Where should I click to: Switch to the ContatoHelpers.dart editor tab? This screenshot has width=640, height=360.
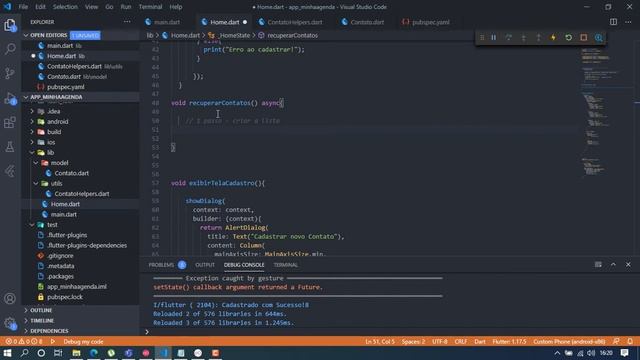tap(295, 22)
